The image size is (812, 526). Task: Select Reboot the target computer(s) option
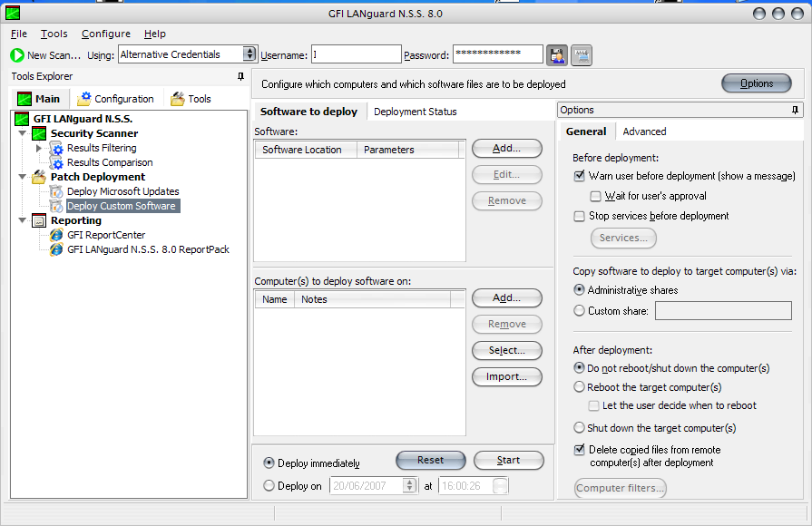click(x=580, y=386)
